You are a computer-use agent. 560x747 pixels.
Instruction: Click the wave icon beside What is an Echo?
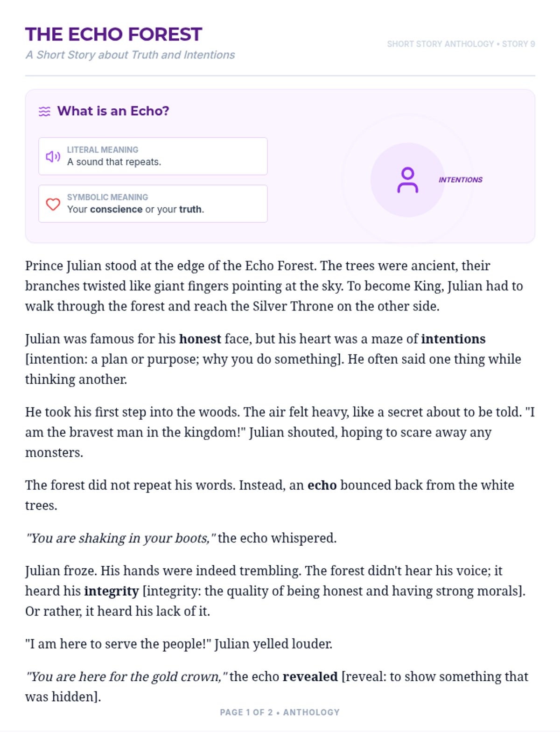coord(44,112)
